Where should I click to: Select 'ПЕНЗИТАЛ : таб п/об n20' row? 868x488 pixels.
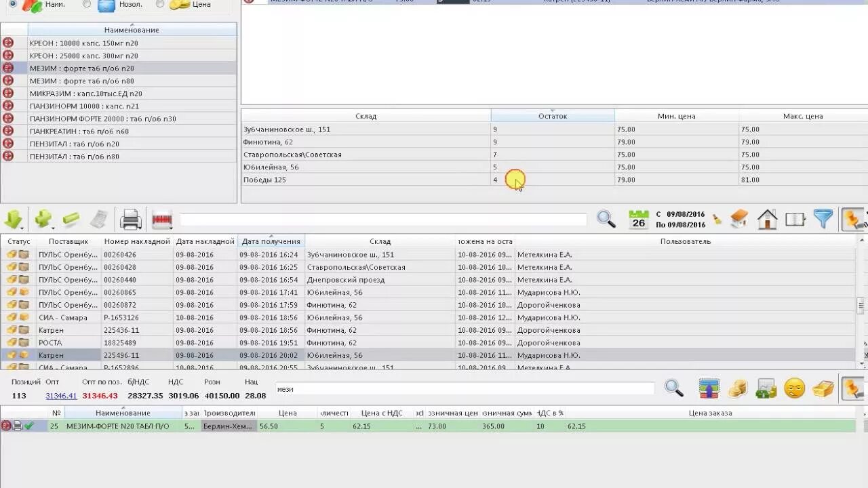[x=119, y=144]
